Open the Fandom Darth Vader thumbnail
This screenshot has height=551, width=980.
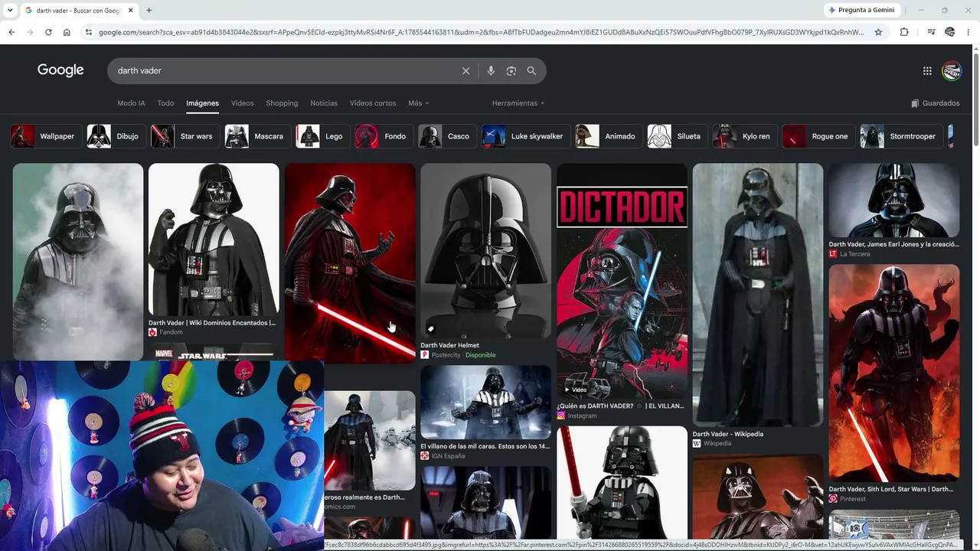tap(214, 239)
